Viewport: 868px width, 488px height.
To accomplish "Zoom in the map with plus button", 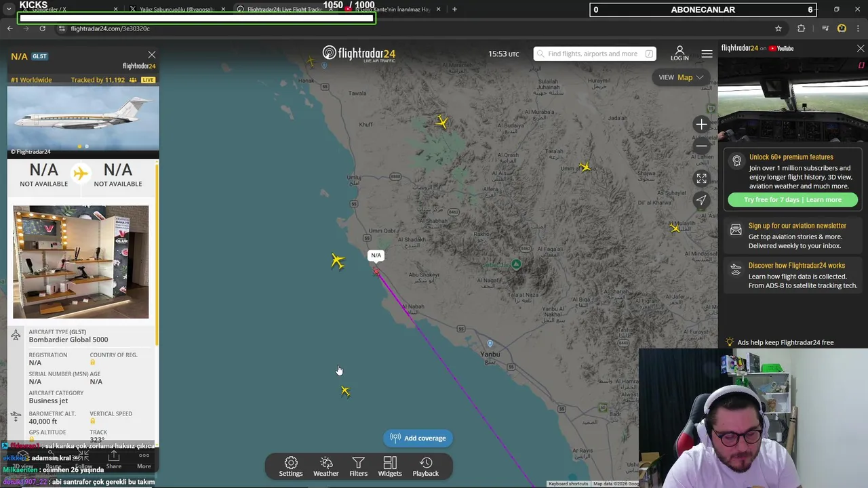I will click(x=701, y=124).
